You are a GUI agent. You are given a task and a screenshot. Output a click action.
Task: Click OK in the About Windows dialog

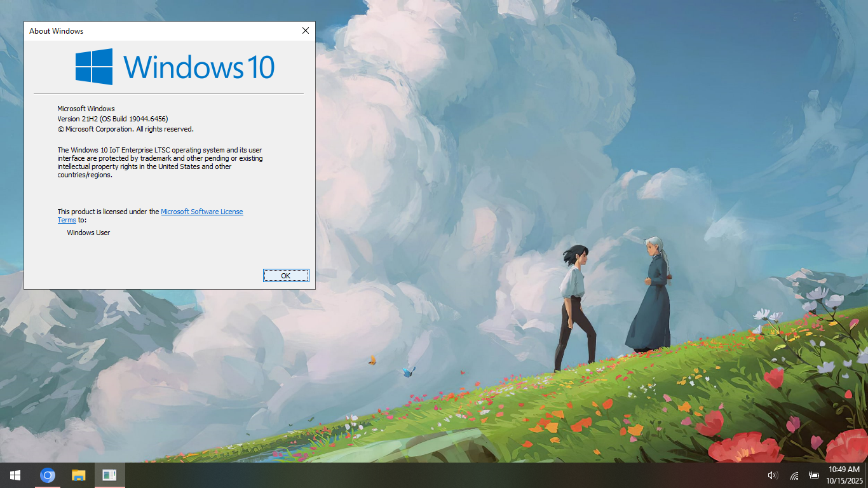point(286,275)
